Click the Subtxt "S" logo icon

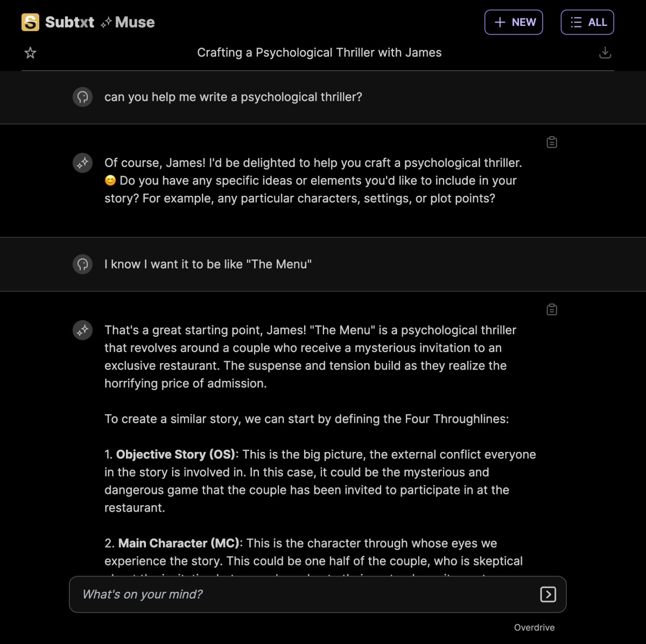30,22
